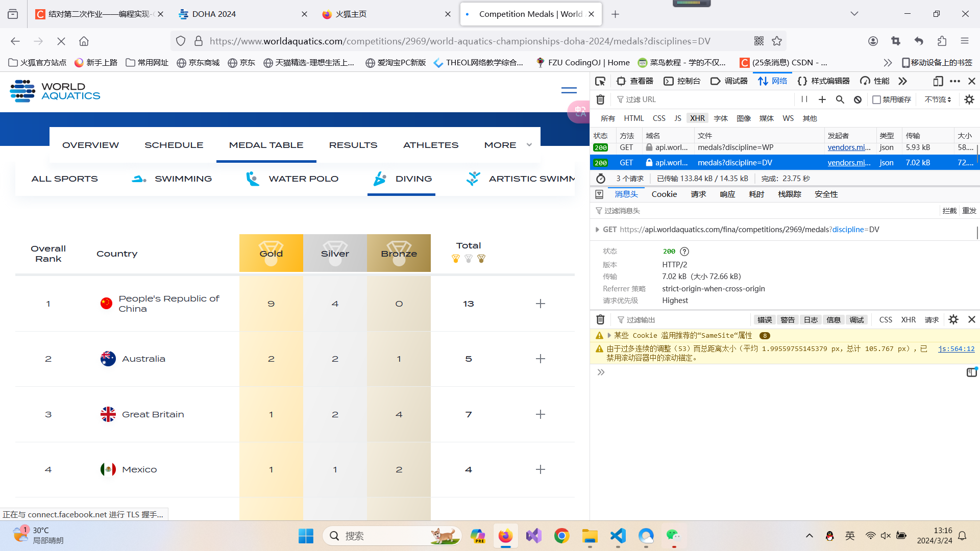Toggle the 警告 console filter

787,320
